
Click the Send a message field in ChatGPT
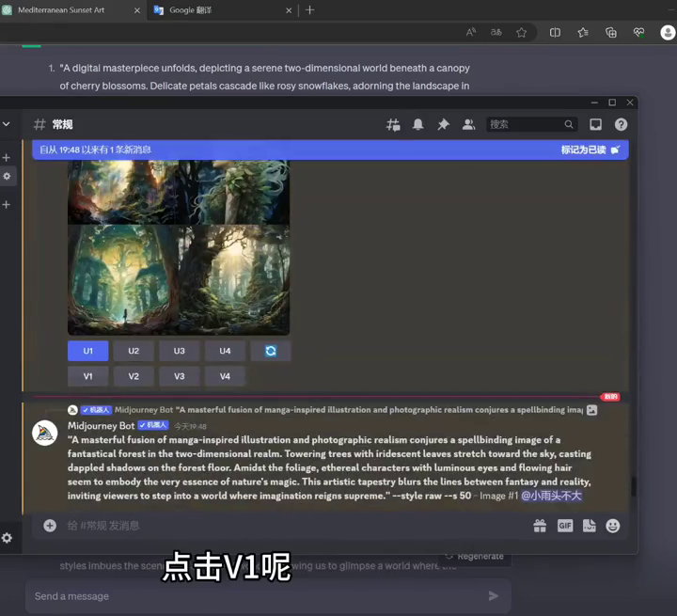(x=268, y=596)
